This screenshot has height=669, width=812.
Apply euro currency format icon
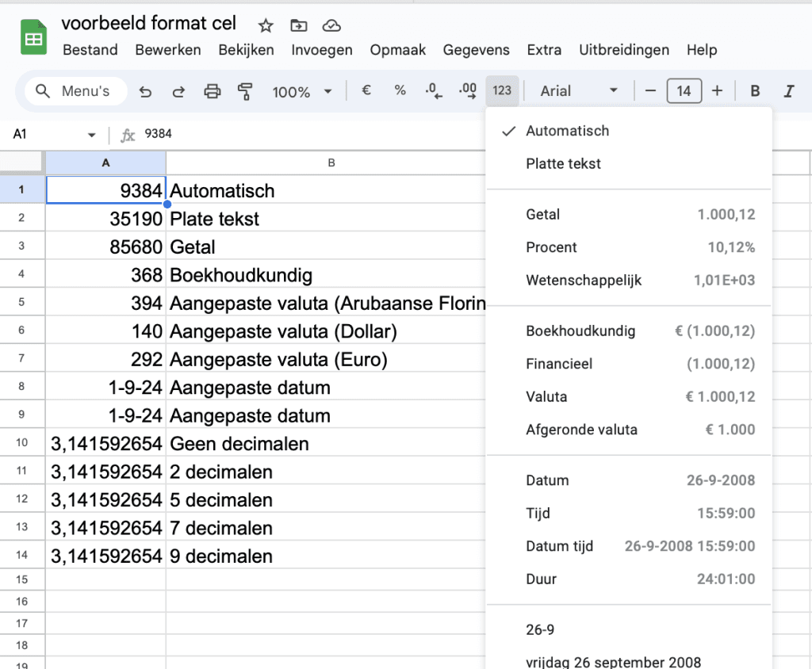coord(366,90)
